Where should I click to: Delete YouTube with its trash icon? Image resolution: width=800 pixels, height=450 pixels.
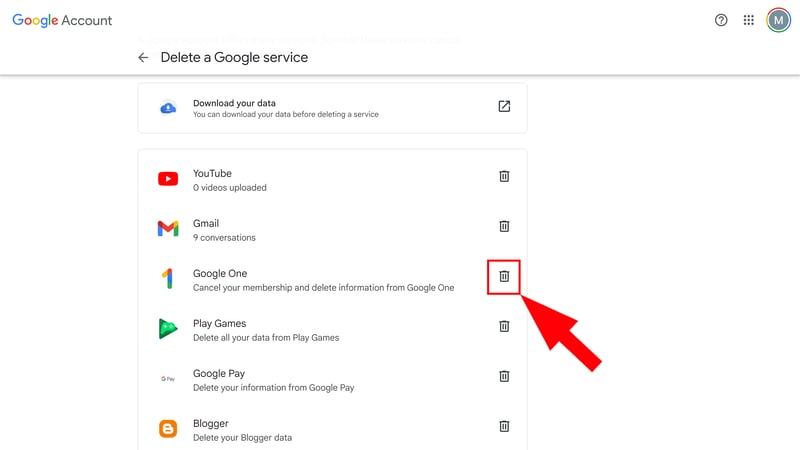tap(504, 177)
